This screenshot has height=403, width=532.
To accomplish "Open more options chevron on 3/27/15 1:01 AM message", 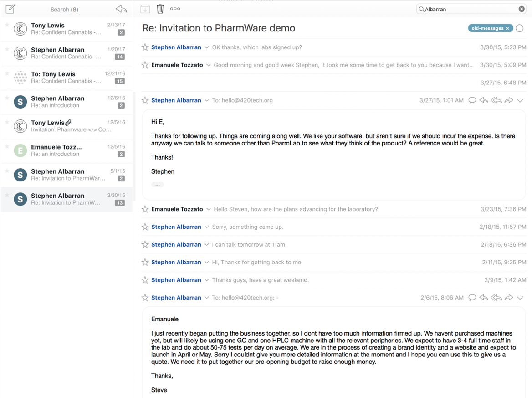I will 520,100.
